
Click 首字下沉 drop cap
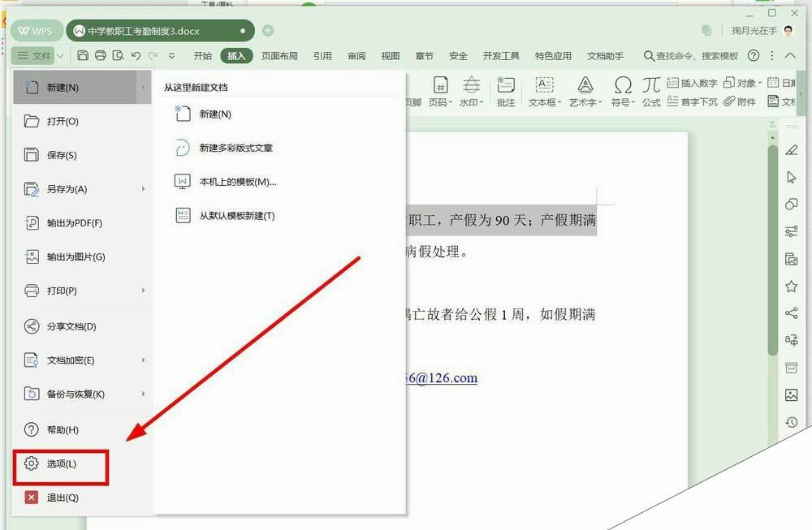[692, 101]
